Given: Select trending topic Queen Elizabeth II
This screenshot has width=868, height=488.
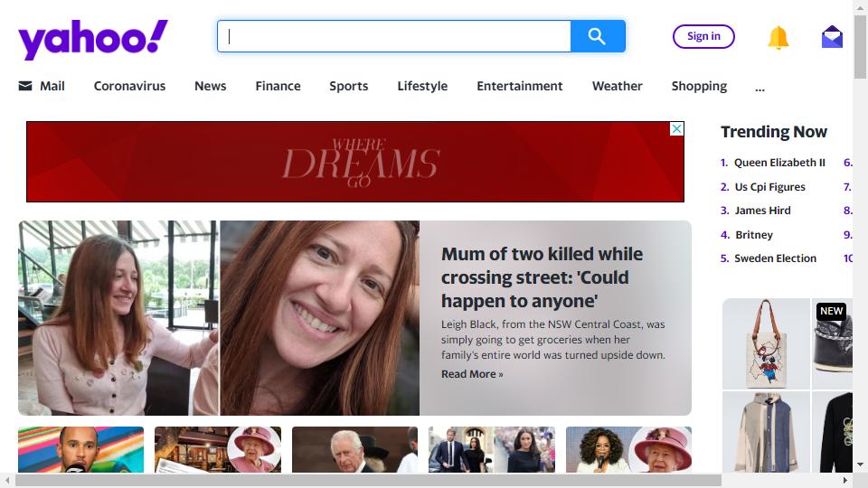Looking at the screenshot, I should tap(779, 163).
